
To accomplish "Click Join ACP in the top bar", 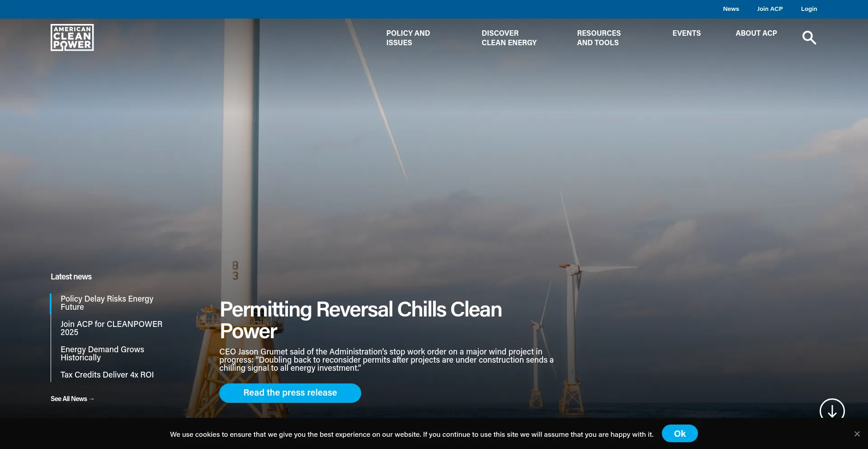I will click(769, 9).
